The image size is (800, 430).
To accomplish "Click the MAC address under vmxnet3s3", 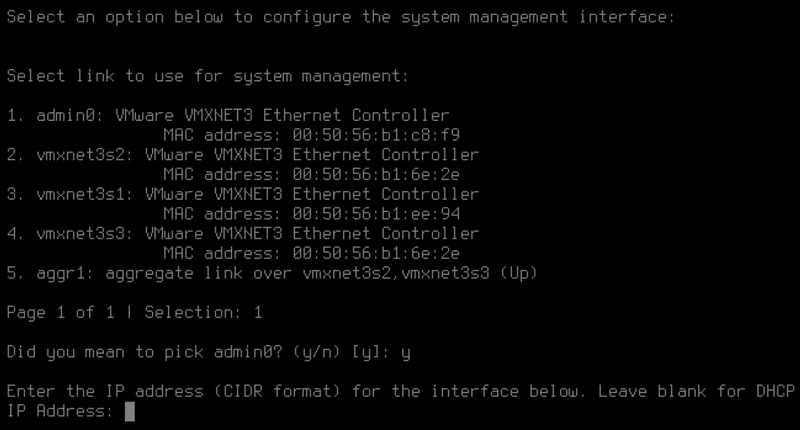I will pyautogui.click(x=376, y=253).
